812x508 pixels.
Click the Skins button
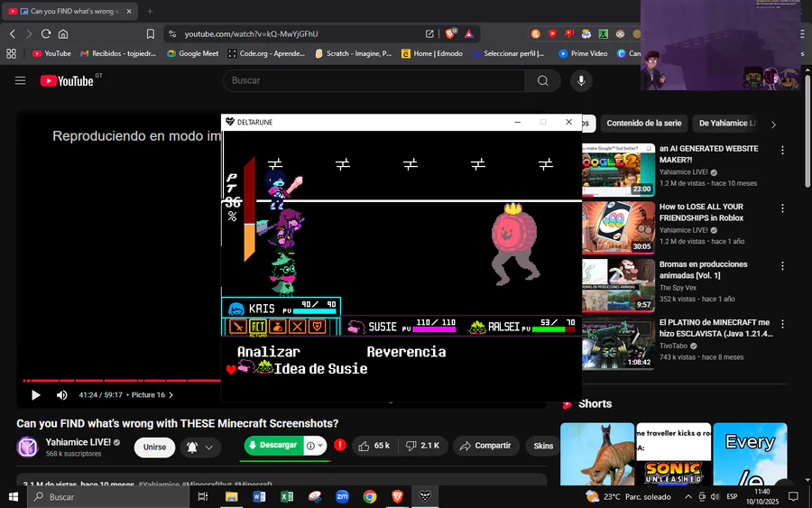(x=543, y=446)
